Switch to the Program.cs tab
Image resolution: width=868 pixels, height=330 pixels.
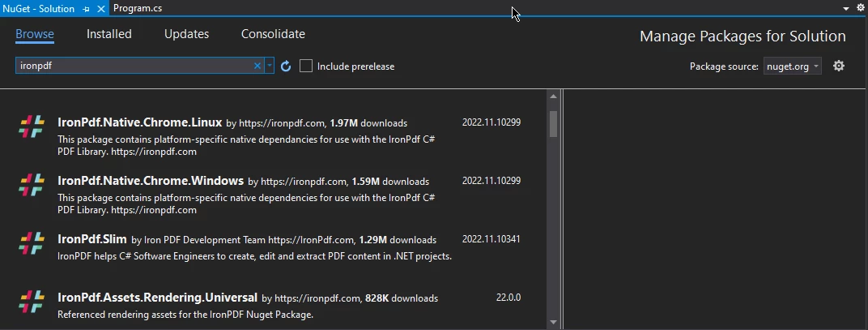click(138, 8)
